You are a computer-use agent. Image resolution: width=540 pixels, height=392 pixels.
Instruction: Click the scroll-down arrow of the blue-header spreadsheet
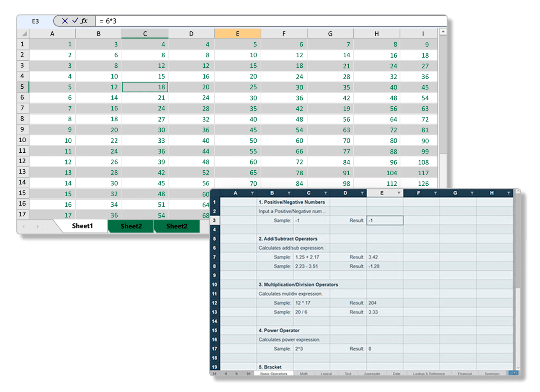click(x=518, y=368)
